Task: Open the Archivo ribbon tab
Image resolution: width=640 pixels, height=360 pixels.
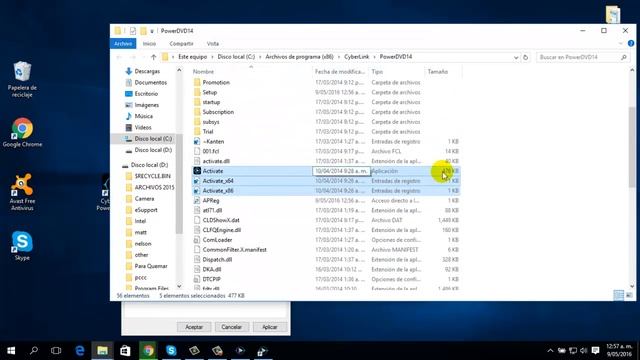Action: click(x=123, y=44)
